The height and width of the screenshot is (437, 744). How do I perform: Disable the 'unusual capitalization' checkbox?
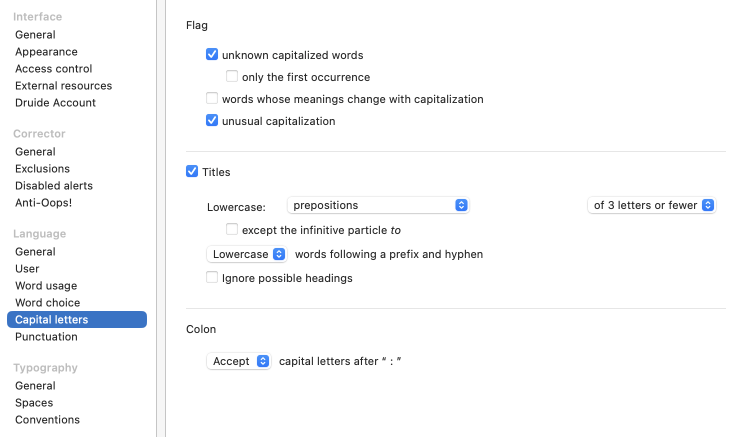pyautogui.click(x=212, y=121)
